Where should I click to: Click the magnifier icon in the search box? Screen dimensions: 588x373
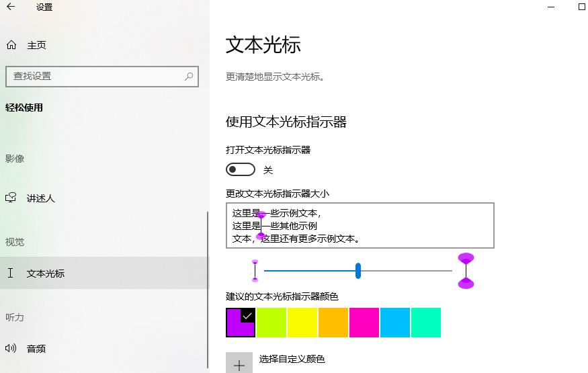coord(190,76)
